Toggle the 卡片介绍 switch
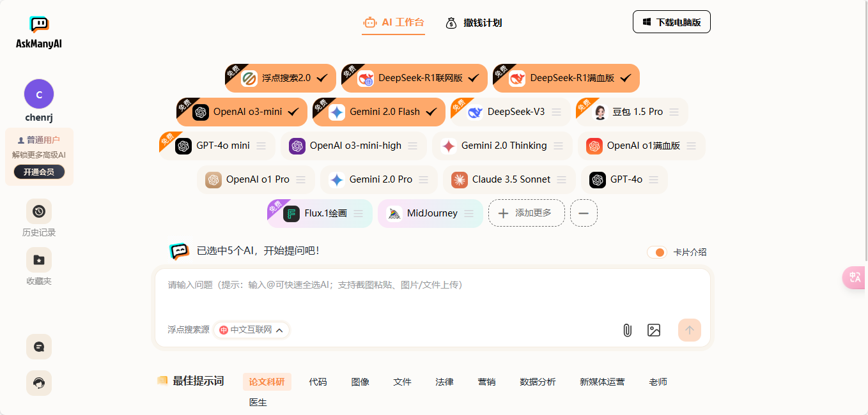868x415 pixels. pyautogui.click(x=656, y=252)
